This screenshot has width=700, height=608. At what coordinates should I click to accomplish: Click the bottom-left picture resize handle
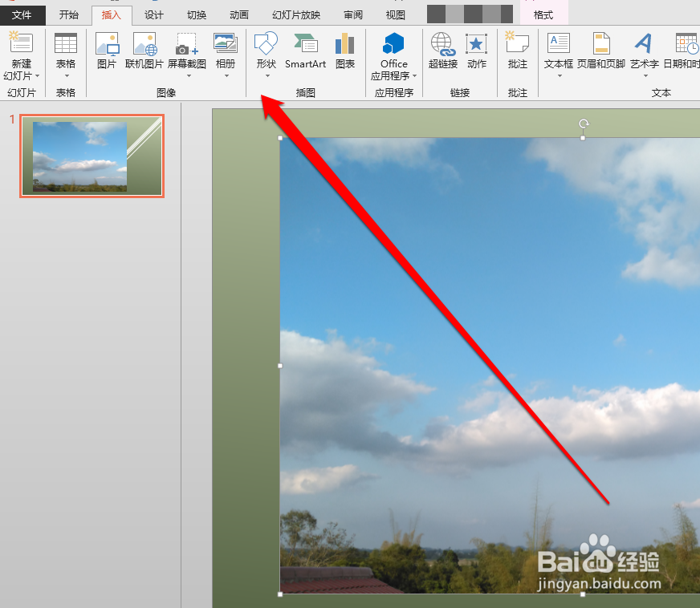pos(280,594)
